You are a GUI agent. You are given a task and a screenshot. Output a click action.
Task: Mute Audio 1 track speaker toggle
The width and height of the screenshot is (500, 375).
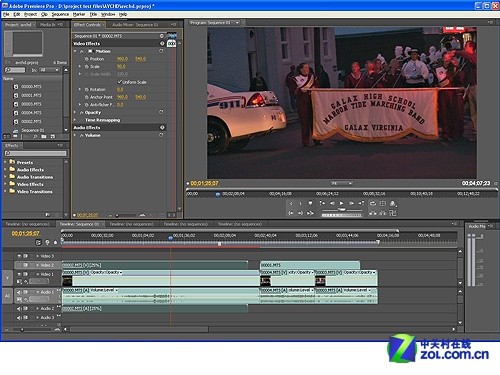click(x=19, y=292)
